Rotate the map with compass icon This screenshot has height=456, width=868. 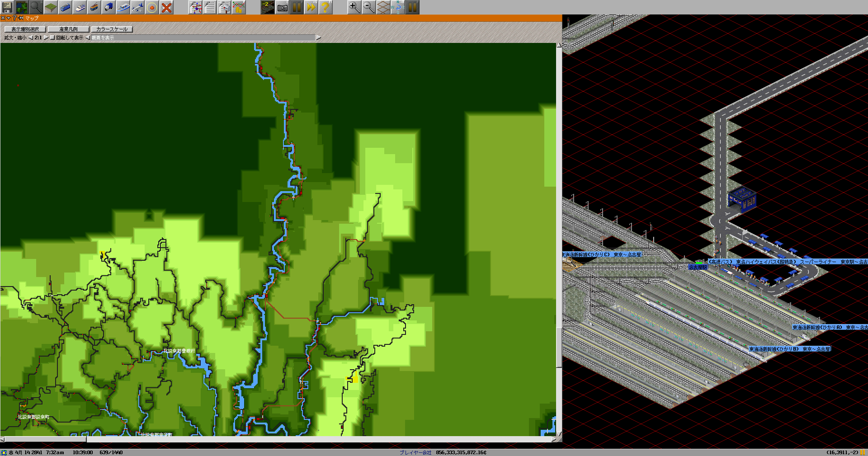click(x=398, y=7)
